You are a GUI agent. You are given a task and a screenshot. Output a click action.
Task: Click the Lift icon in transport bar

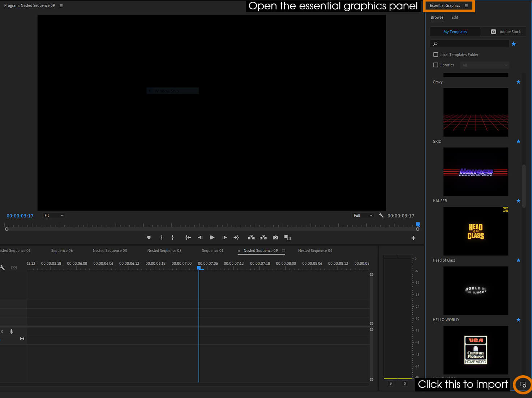pyautogui.click(x=251, y=238)
